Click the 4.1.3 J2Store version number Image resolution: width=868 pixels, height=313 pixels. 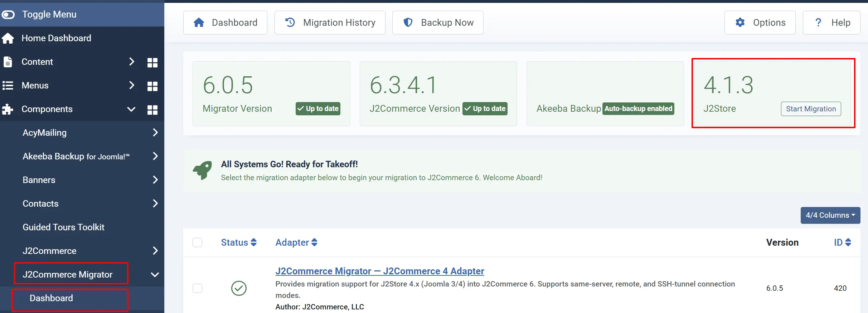point(729,85)
